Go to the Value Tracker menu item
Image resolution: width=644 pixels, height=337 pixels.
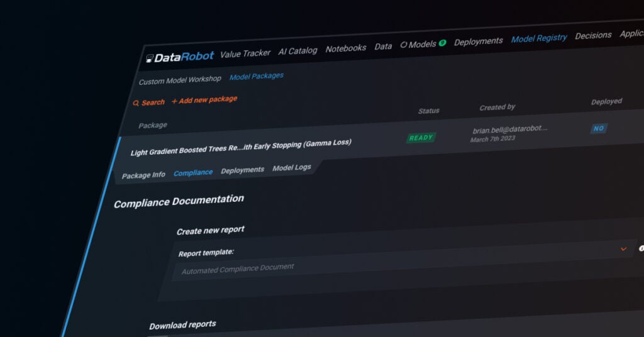tap(245, 54)
